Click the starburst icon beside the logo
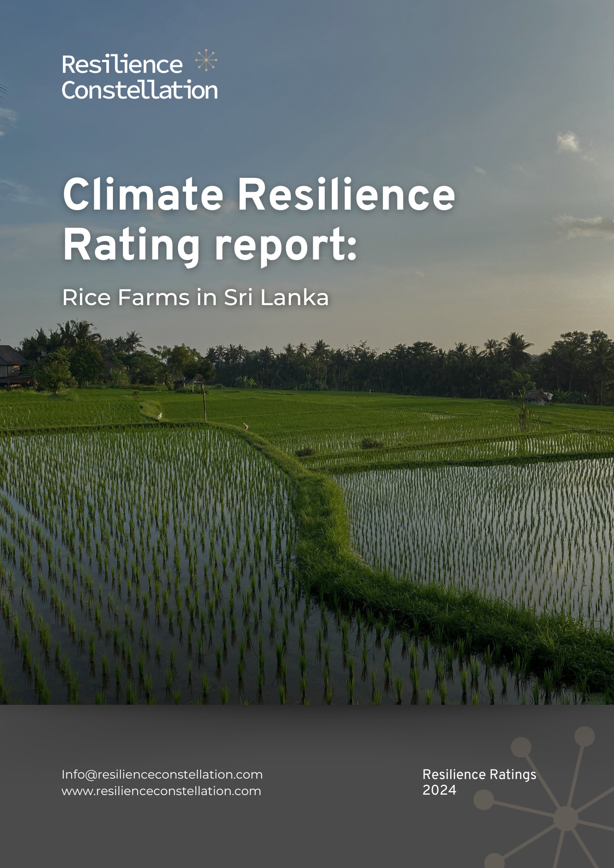Viewport: 614px width, 868px height. [x=206, y=60]
